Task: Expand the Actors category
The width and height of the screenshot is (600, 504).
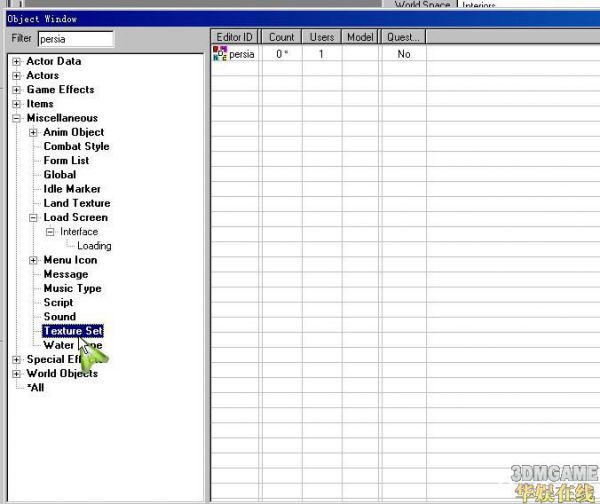Action: pos(16,76)
